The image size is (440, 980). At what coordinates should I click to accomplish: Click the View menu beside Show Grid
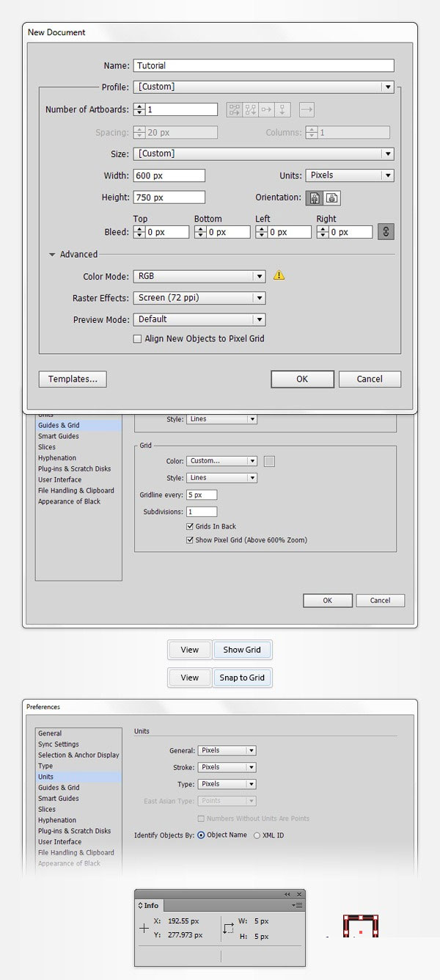click(190, 650)
